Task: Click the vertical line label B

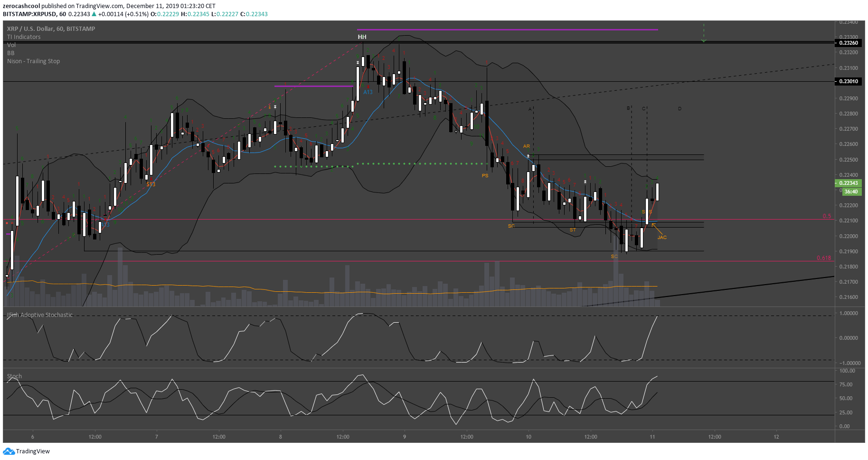Action: pos(628,108)
